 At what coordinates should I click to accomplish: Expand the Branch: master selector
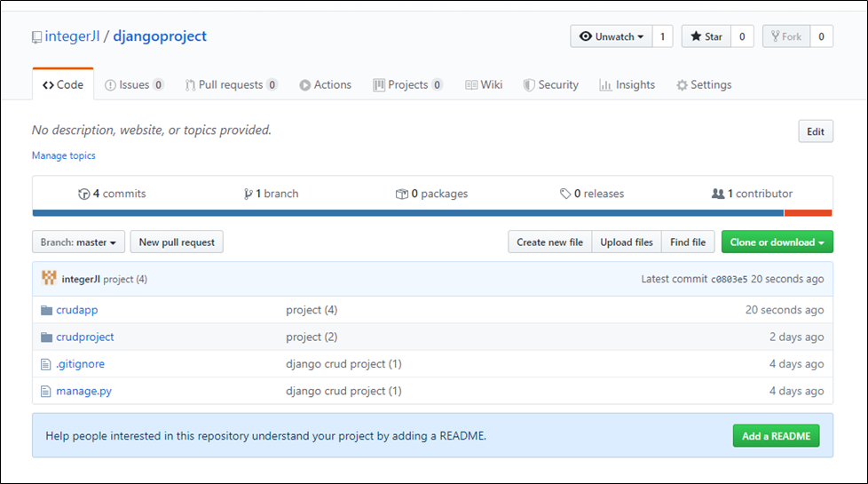pos(79,242)
